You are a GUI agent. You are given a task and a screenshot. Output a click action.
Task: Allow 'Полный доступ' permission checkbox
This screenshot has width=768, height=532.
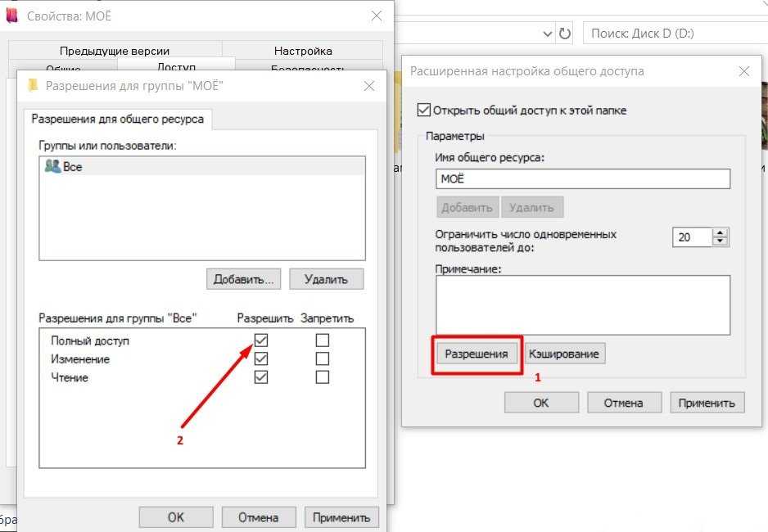point(261,340)
